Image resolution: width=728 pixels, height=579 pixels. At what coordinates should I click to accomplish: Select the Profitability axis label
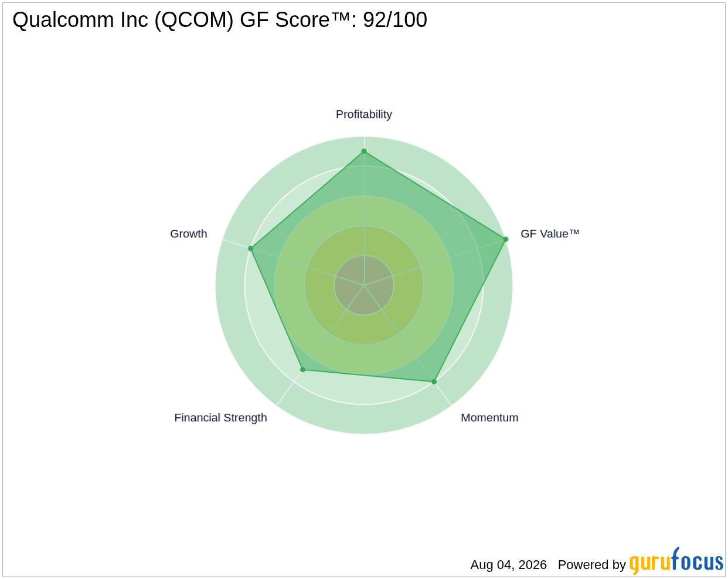point(364,114)
